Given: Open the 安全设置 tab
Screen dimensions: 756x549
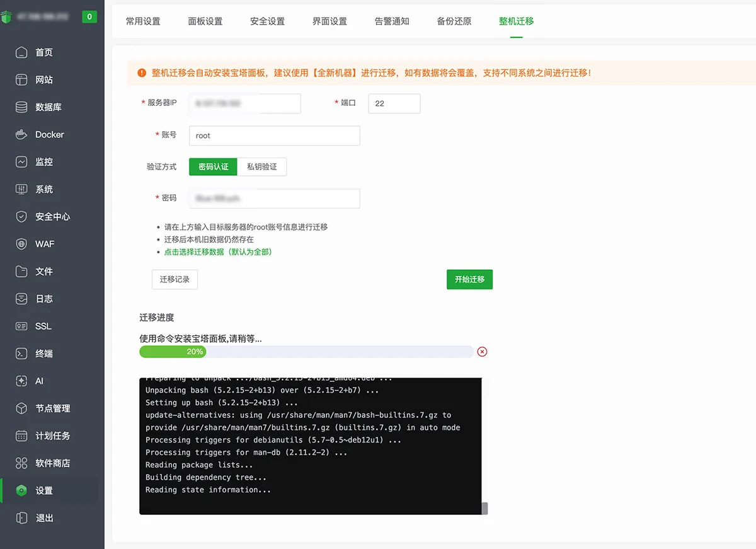Looking at the screenshot, I should click(268, 21).
